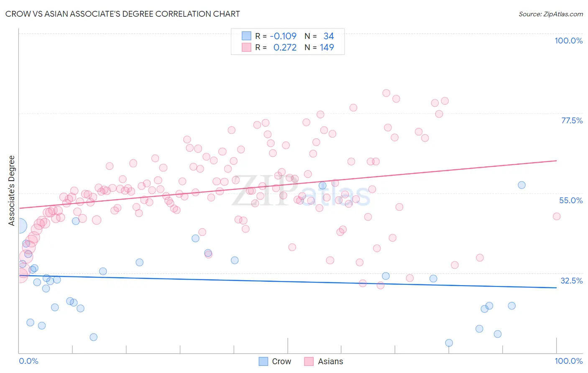Click the Associate's Degree y-axis label
Image resolution: width=588 pixels, height=373 pixels.
[x=12, y=191]
